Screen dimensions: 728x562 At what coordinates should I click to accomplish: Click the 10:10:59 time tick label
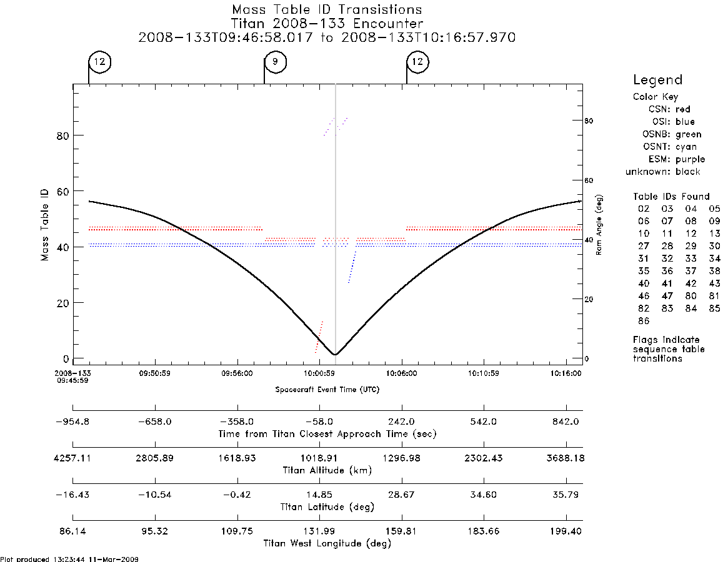click(483, 373)
